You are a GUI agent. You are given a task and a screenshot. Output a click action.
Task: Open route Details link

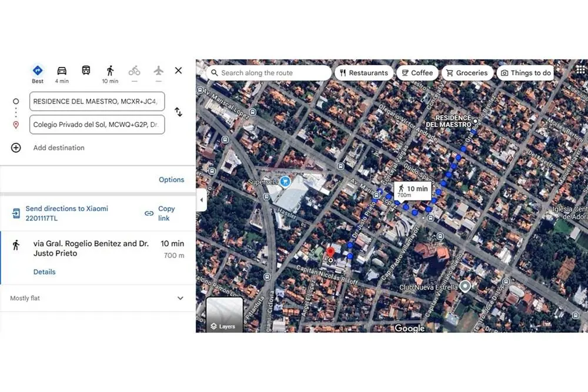click(x=44, y=272)
